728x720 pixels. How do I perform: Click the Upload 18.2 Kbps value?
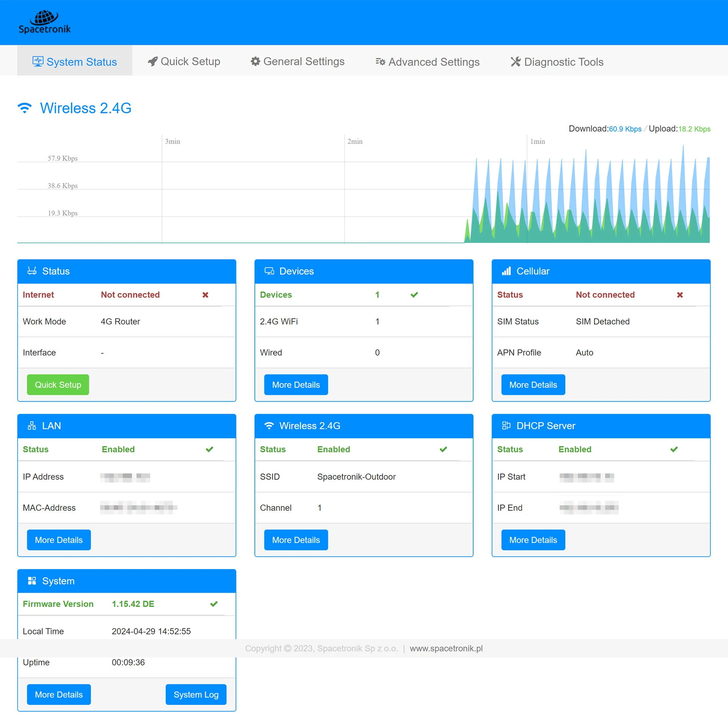[694, 129]
